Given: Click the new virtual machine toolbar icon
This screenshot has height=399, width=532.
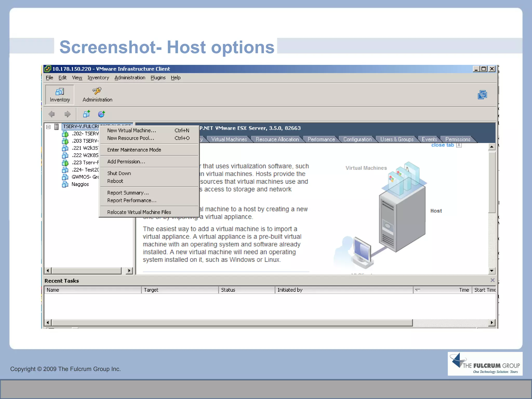Looking at the screenshot, I should [87, 114].
